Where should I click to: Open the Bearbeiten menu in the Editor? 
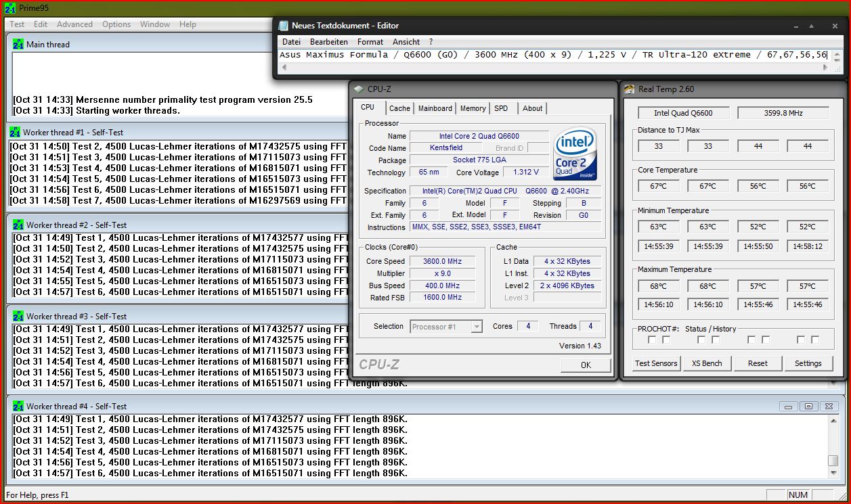(x=329, y=42)
